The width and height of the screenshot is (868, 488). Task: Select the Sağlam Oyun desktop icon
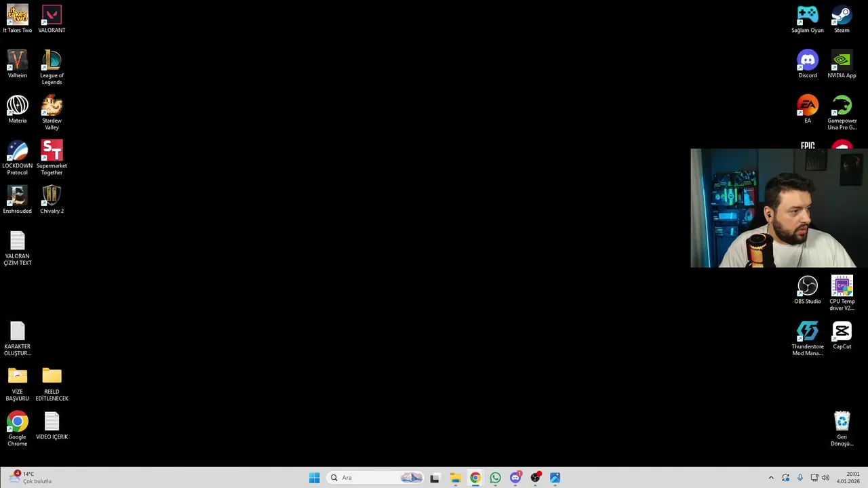(808, 19)
